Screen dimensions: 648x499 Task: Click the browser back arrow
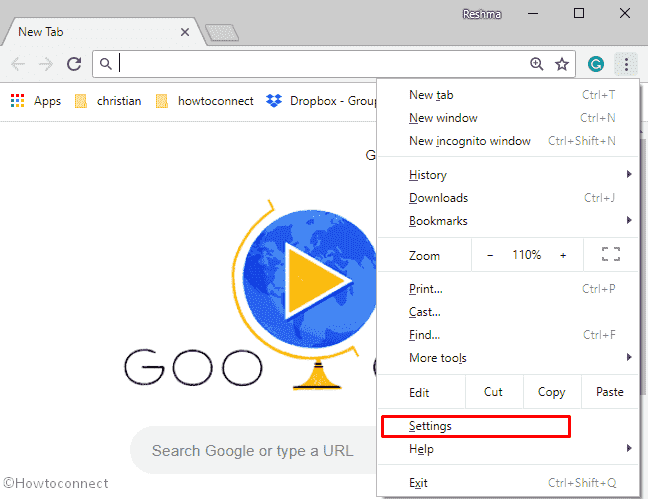18,64
